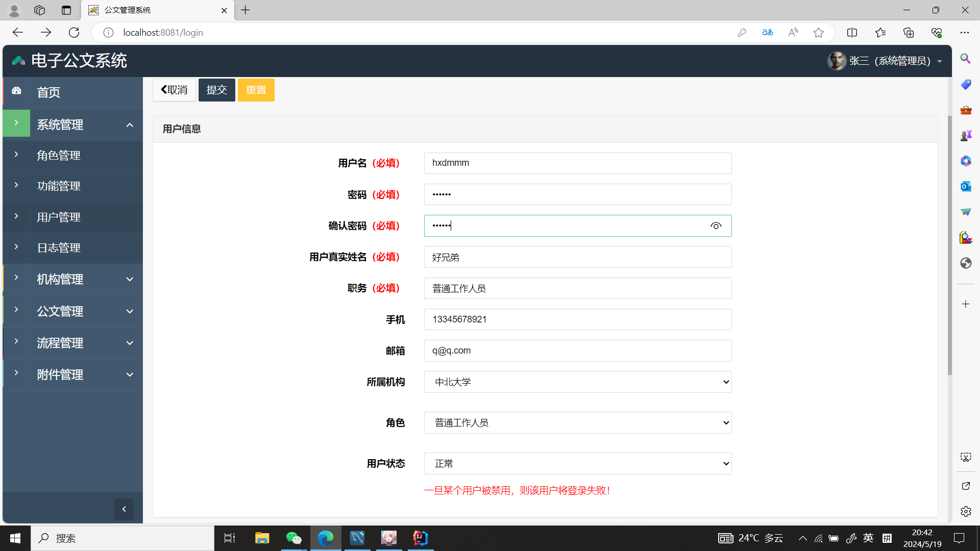Click the 提交 button
The height and width of the screenshot is (551, 980).
(216, 90)
